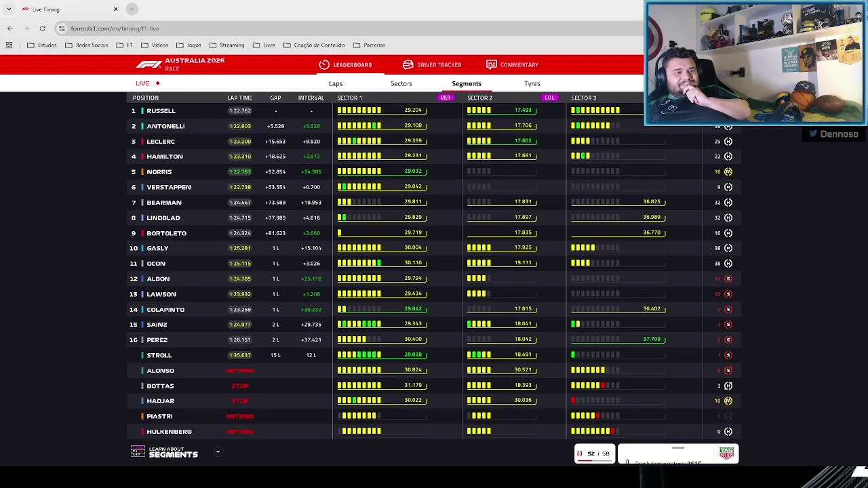Open the Driver Tracker view
868x488 pixels.
[x=432, y=64]
